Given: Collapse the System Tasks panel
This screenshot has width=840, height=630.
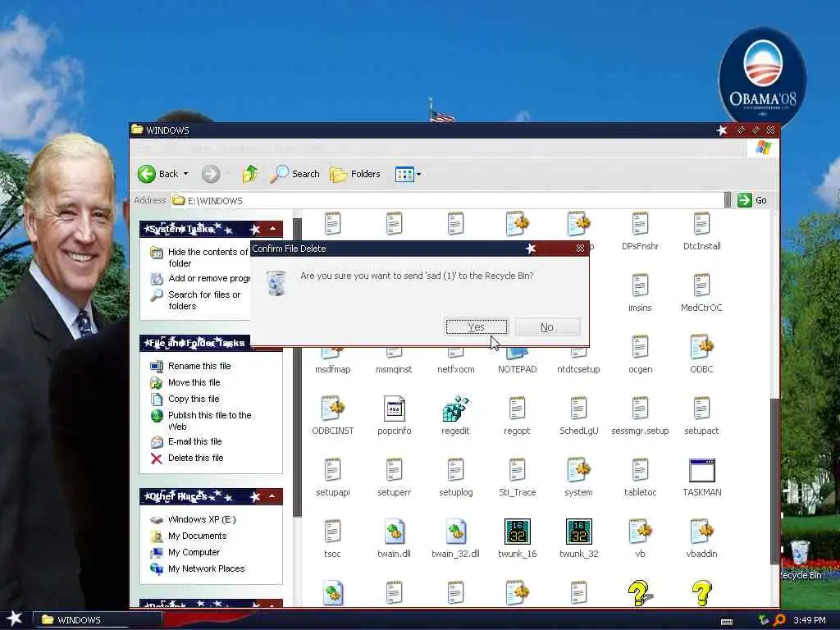Looking at the screenshot, I should point(272,229).
